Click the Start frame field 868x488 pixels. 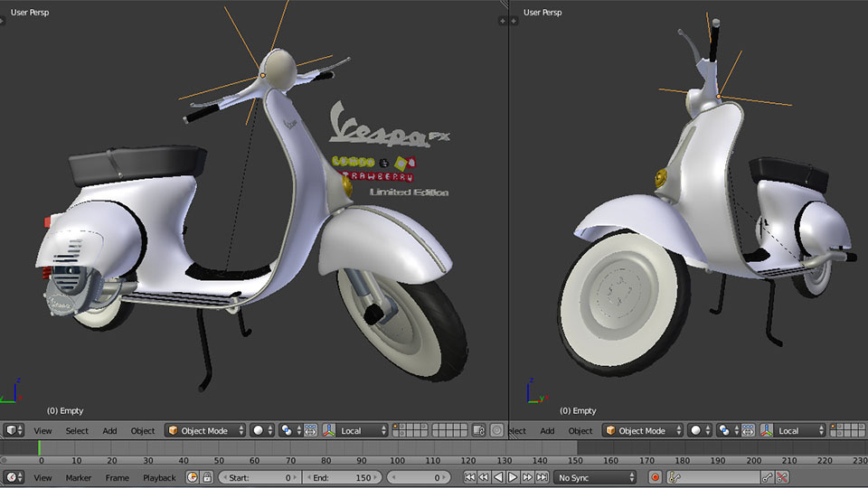259,477
